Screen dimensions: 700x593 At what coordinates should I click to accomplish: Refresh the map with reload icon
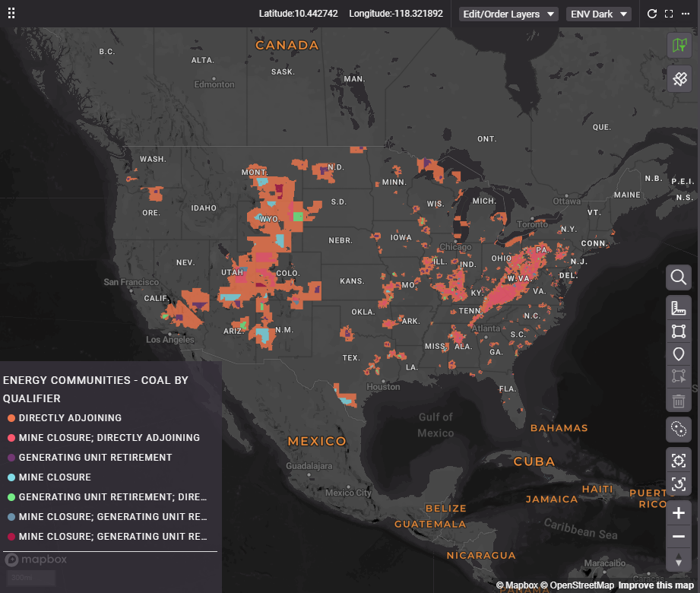[651, 14]
